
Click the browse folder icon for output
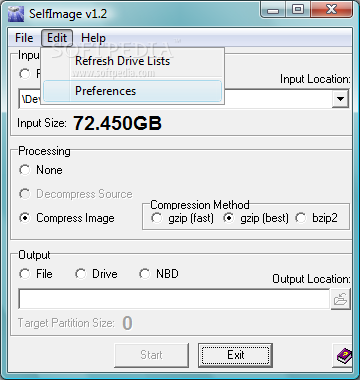[341, 299]
